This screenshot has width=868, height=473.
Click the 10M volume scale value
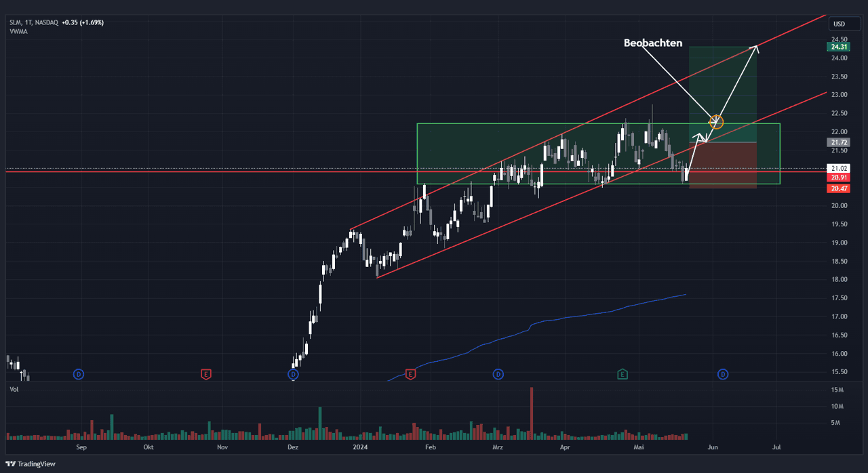pyautogui.click(x=837, y=407)
